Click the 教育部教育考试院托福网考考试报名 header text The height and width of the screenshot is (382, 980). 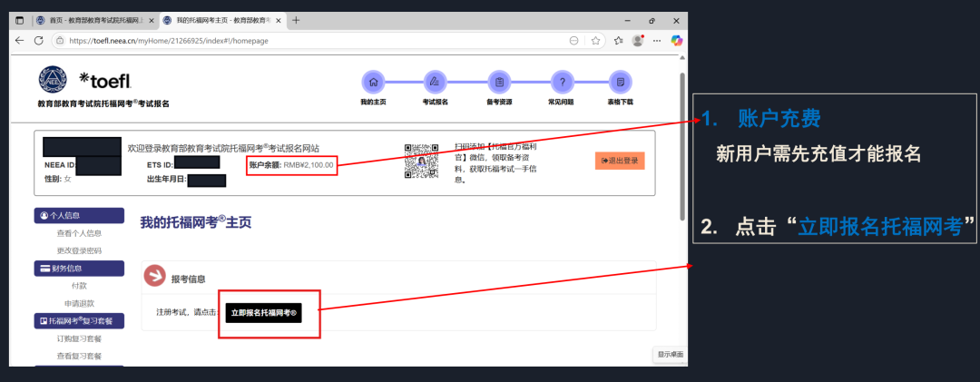[x=103, y=103]
